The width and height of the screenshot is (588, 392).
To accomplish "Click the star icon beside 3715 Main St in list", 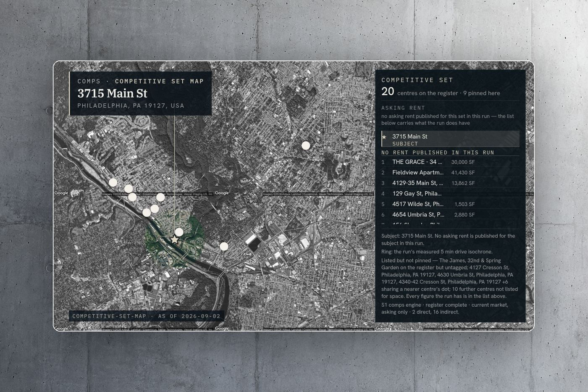I will (384, 137).
